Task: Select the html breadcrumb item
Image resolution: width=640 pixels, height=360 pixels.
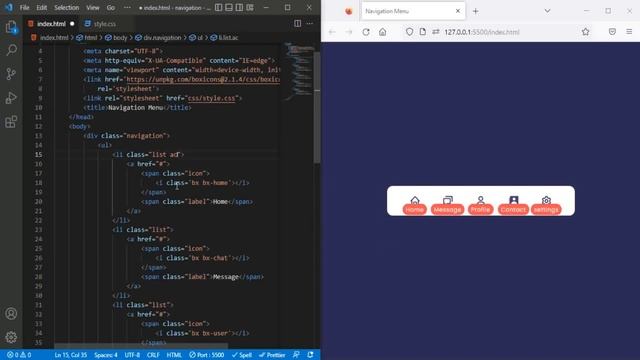Action: point(87,38)
